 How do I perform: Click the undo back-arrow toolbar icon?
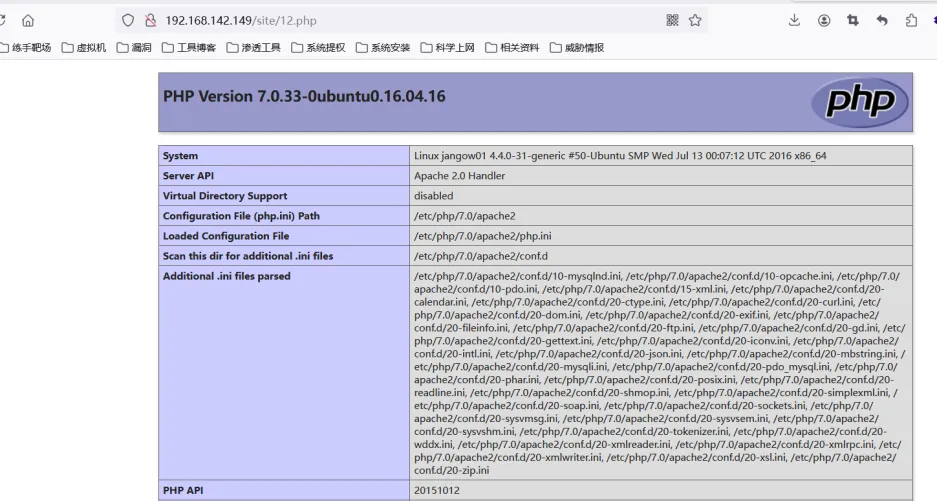(x=882, y=20)
